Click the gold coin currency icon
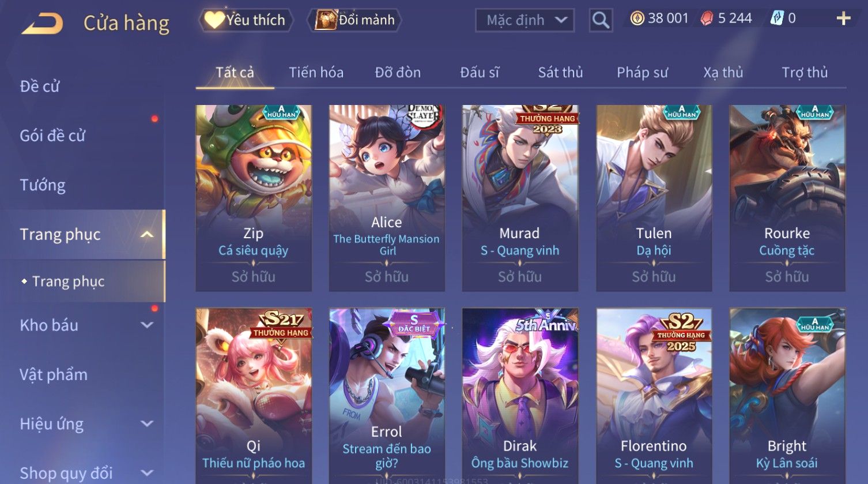 click(637, 18)
